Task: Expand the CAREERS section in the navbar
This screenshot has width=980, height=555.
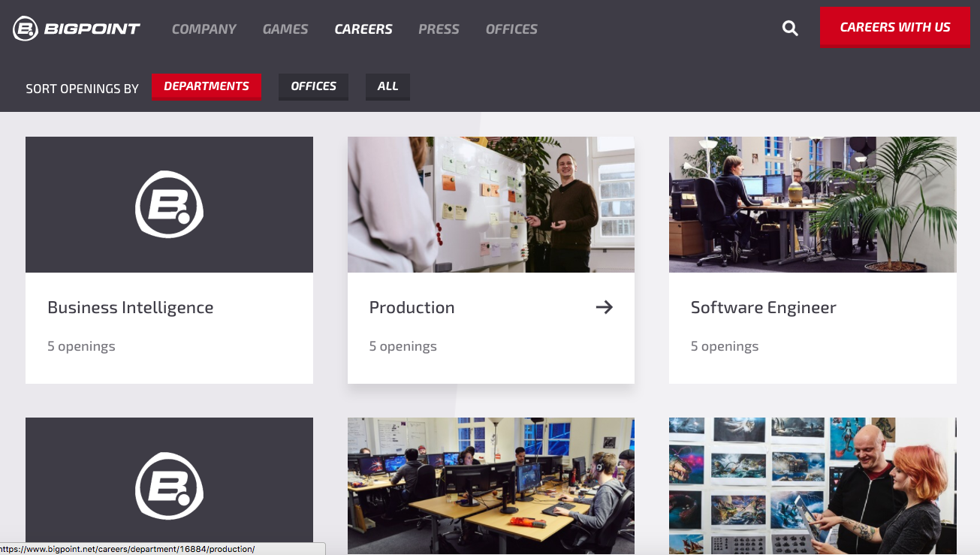Action: [x=363, y=29]
